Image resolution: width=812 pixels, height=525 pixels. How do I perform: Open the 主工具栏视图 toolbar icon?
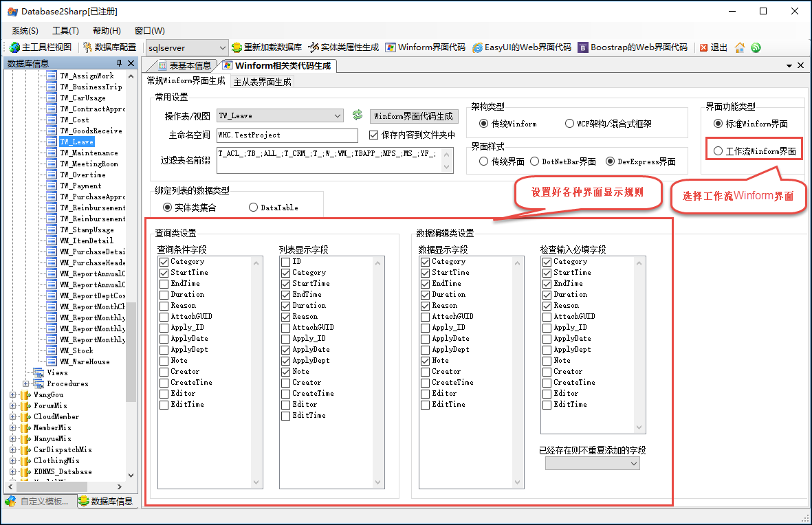point(14,47)
